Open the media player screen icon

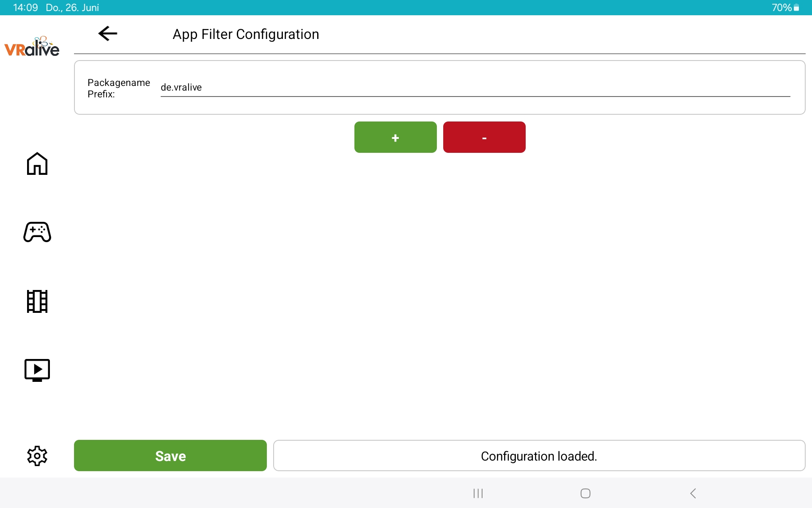[37, 370]
